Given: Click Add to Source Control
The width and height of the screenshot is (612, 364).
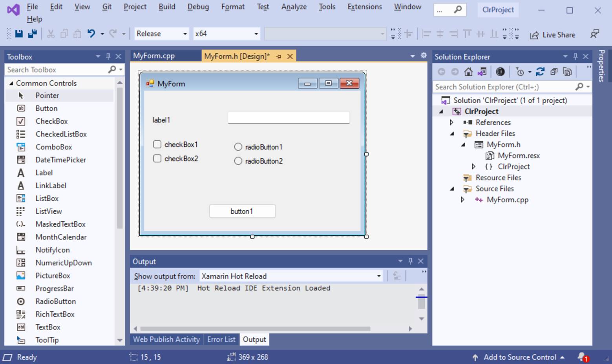Looking at the screenshot, I should [520, 357].
